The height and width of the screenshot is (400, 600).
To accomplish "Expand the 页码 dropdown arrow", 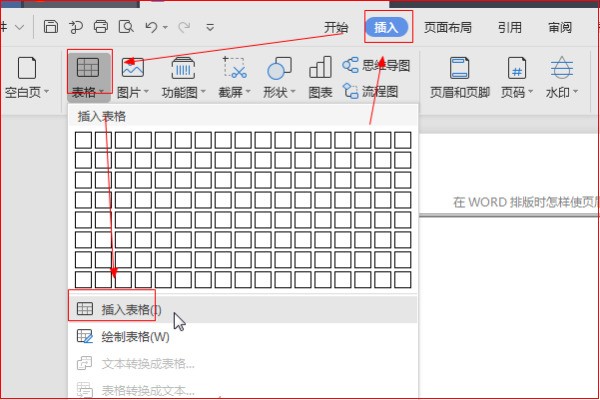I will tap(530, 92).
